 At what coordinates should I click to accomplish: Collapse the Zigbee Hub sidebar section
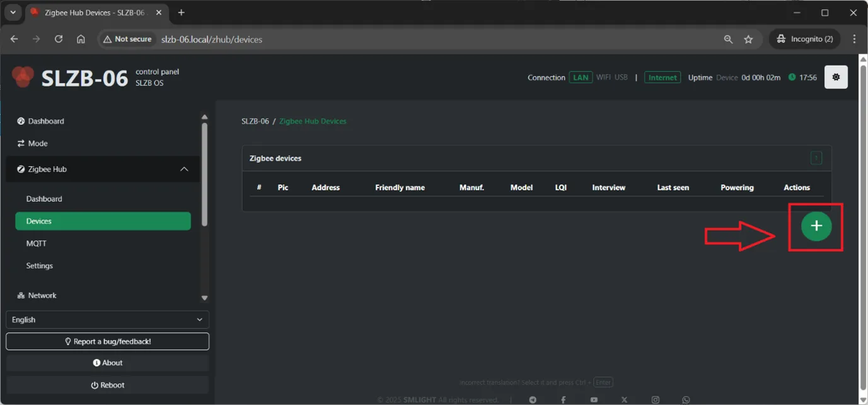[184, 169]
